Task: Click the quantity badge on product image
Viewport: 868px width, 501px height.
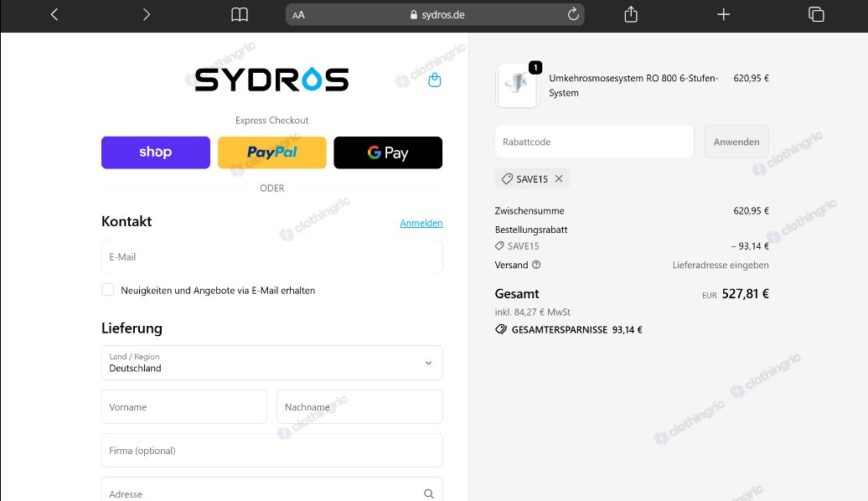Action: [535, 68]
